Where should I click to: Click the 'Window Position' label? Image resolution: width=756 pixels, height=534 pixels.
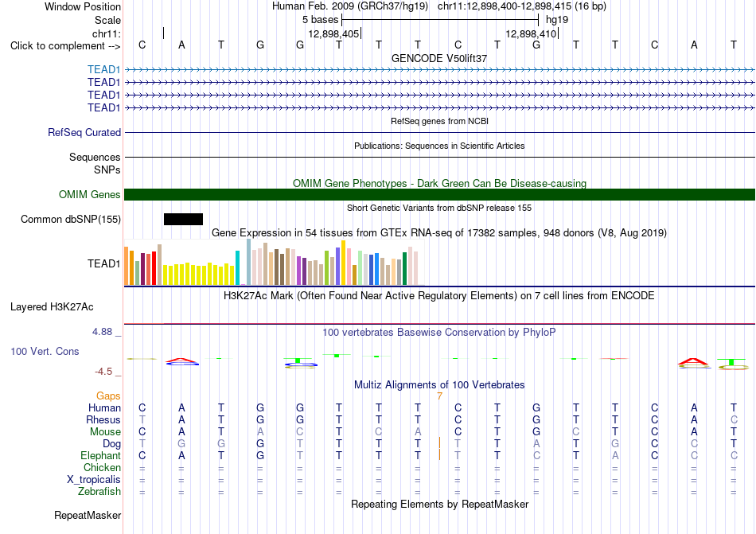tap(83, 6)
